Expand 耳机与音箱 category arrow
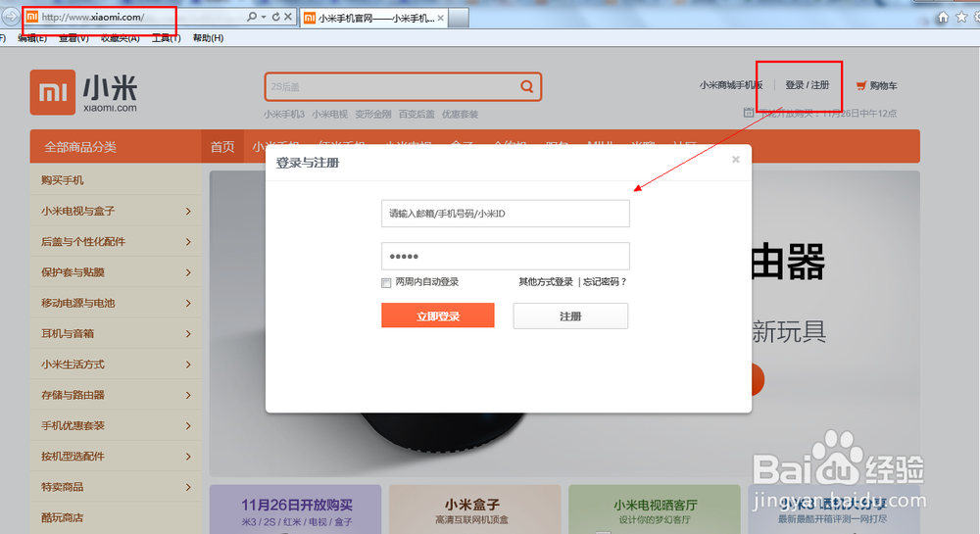 click(x=188, y=333)
